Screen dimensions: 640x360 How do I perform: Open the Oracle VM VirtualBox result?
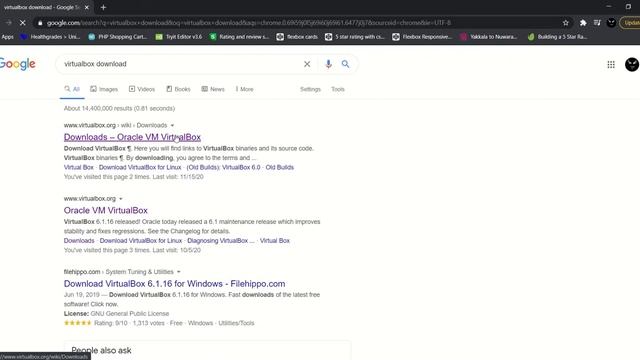pyautogui.click(x=106, y=211)
